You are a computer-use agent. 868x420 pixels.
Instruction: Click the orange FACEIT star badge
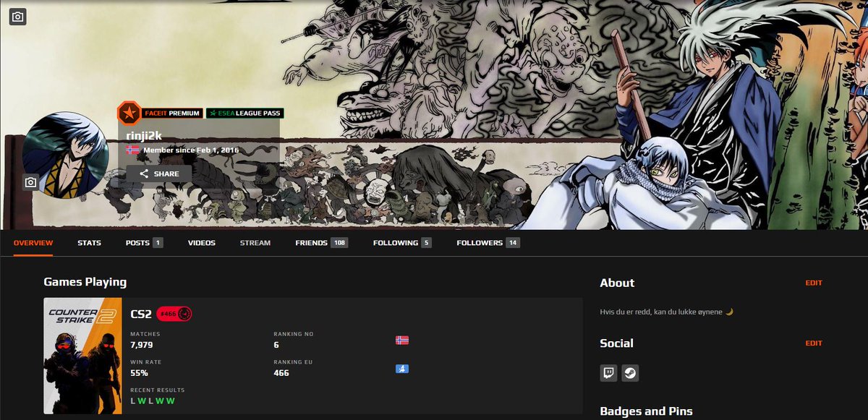[x=129, y=113]
